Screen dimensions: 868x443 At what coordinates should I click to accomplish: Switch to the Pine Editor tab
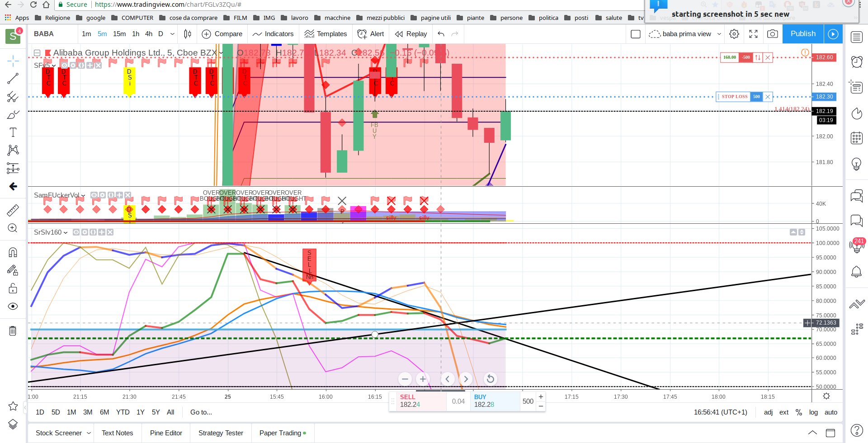(166, 433)
